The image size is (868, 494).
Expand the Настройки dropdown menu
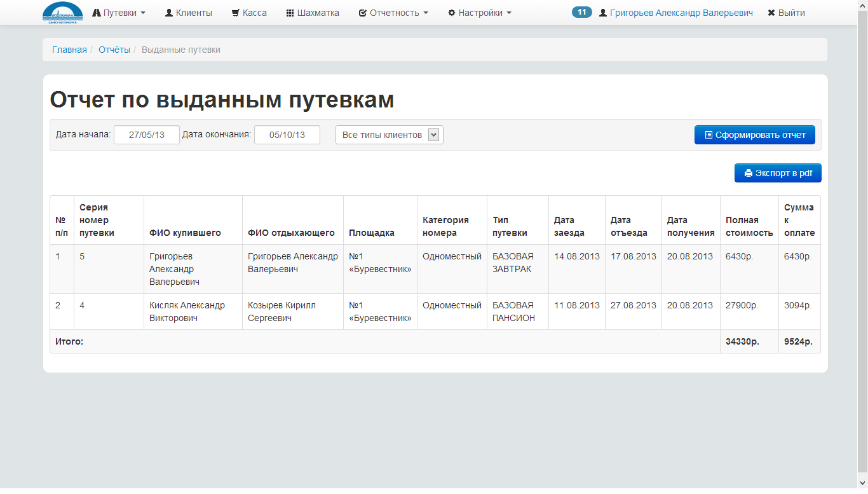[480, 13]
